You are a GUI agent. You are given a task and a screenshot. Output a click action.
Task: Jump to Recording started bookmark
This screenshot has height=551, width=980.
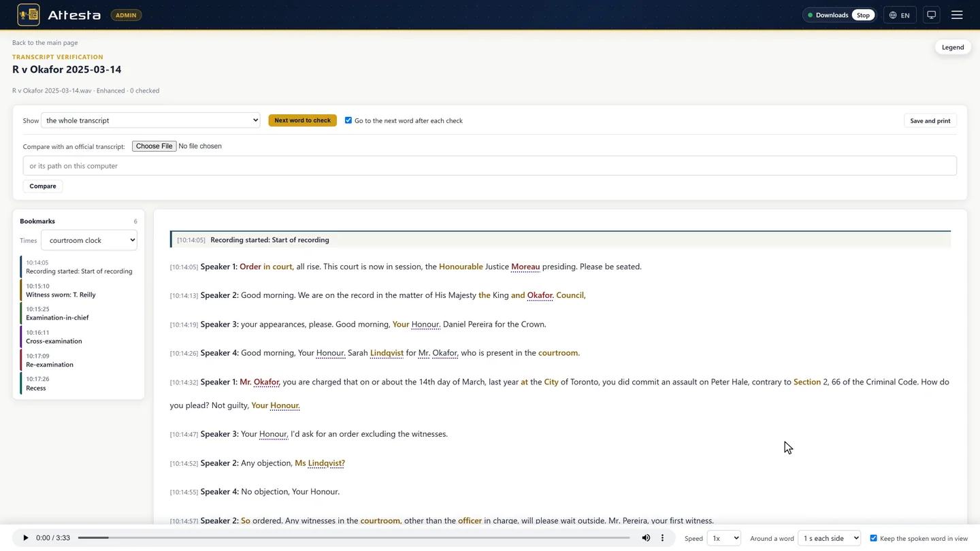(79, 267)
